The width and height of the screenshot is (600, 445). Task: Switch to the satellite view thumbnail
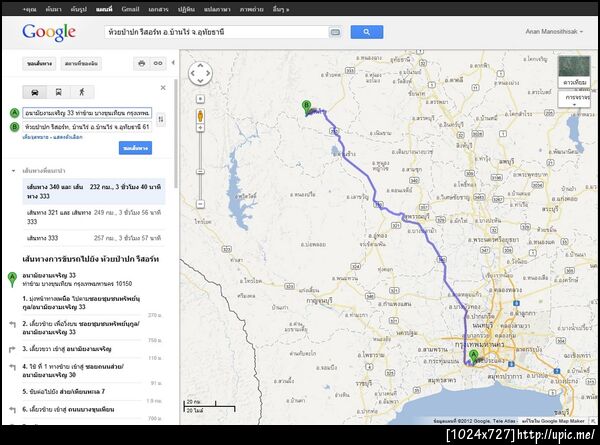coord(574,72)
